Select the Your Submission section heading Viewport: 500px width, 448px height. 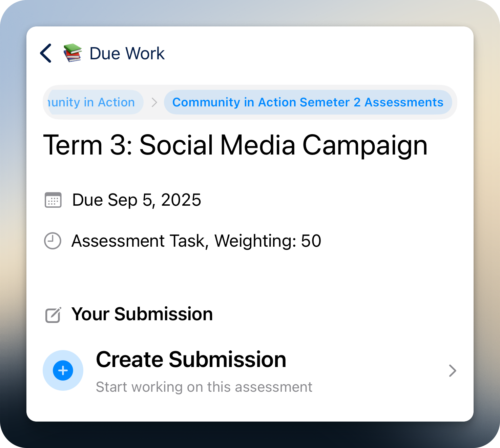(142, 314)
